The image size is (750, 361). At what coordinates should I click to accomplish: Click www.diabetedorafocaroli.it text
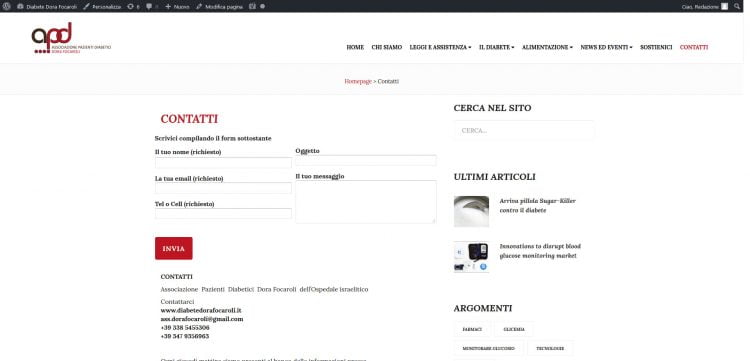pyautogui.click(x=201, y=310)
